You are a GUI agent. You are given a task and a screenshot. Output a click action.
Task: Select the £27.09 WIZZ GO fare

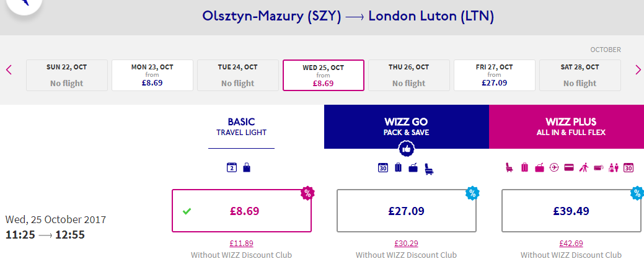point(406,211)
